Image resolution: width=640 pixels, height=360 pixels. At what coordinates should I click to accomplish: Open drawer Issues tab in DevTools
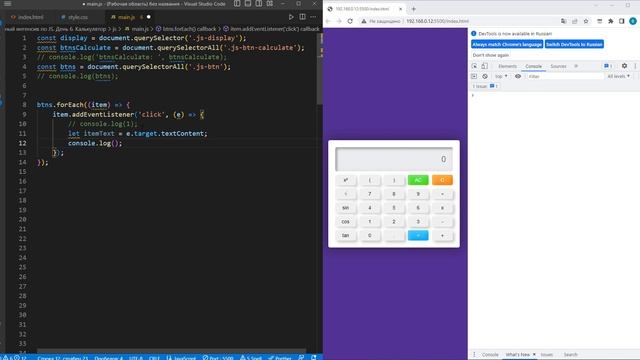(547, 355)
